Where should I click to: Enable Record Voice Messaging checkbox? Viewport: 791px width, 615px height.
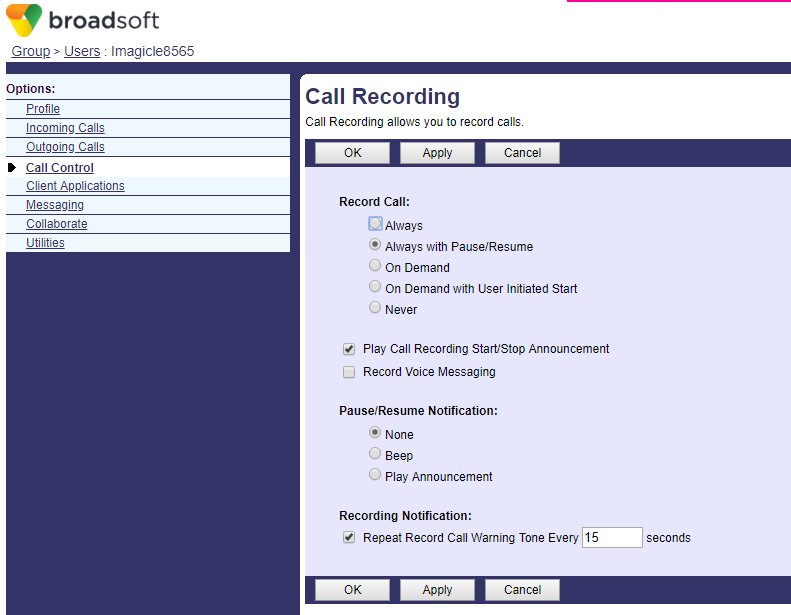[349, 372]
